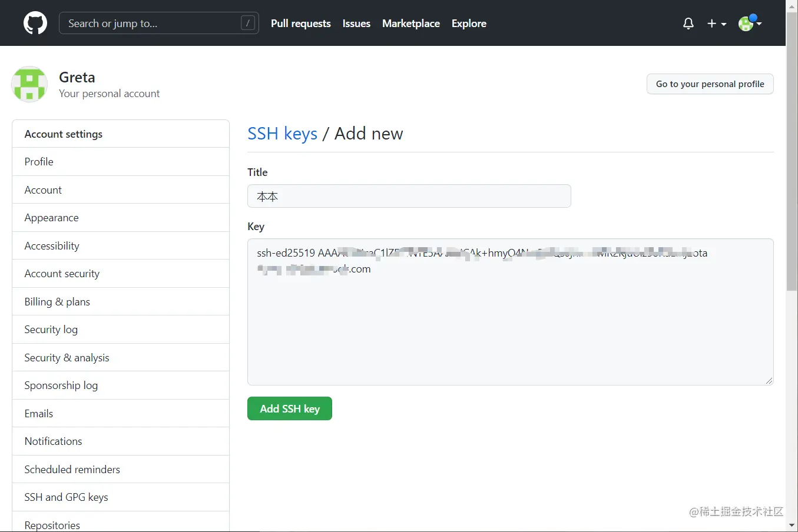Select Billing & plans
798x532 pixels.
click(121, 301)
